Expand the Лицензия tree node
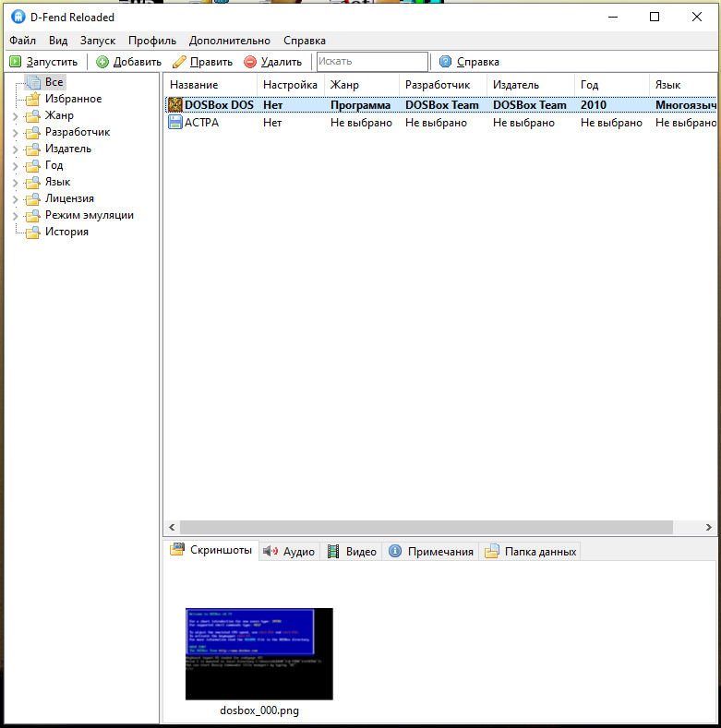Image resolution: width=721 pixels, height=728 pixels. click(x=16, y=199)
